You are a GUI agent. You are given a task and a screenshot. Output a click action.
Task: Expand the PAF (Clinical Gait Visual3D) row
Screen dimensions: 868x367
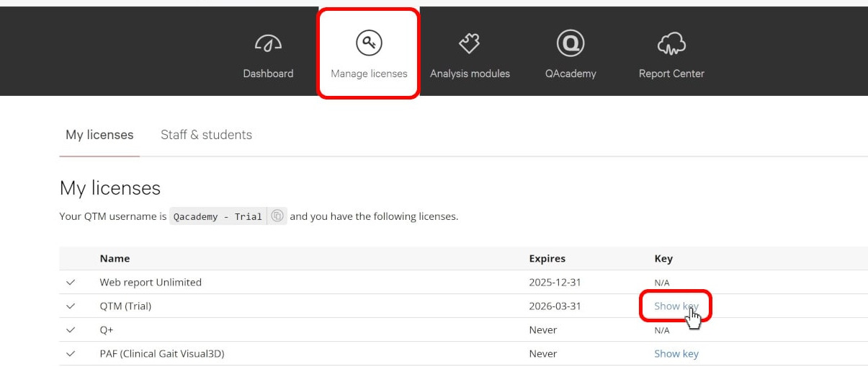(x=71, y=354)
